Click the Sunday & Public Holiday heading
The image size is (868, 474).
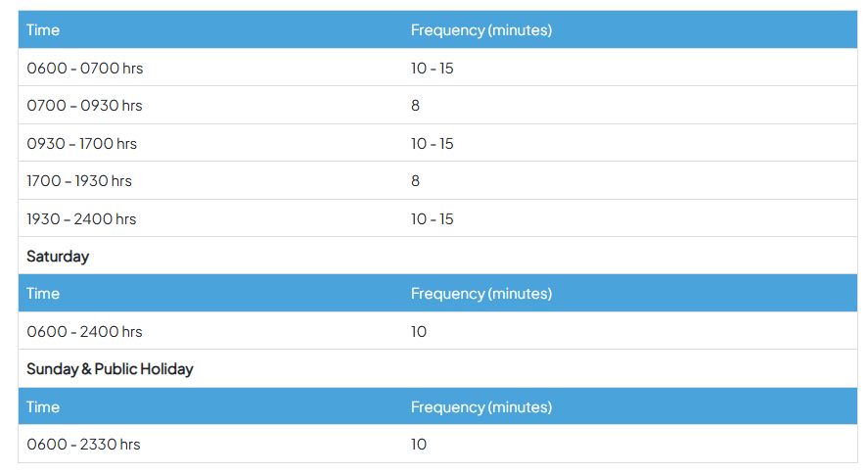pos(110,369)
